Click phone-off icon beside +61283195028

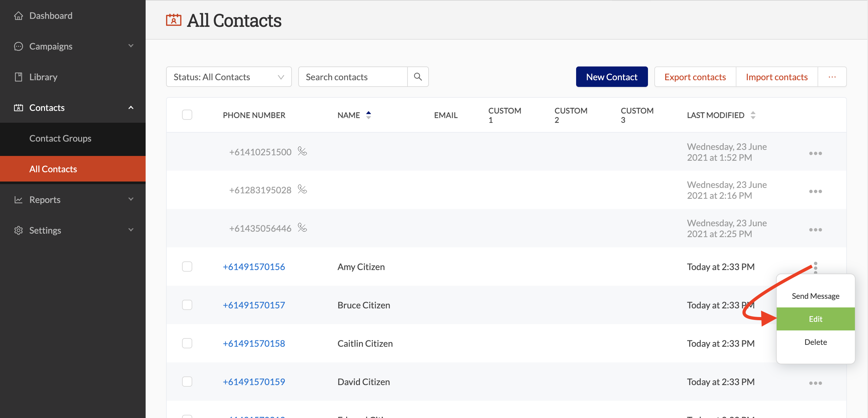click(302, 190)
